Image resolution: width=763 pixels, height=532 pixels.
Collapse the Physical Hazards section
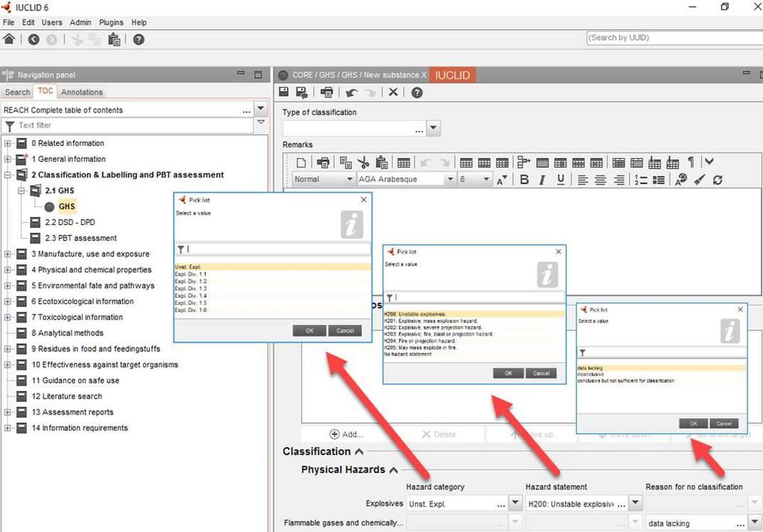tap(393, 469)
